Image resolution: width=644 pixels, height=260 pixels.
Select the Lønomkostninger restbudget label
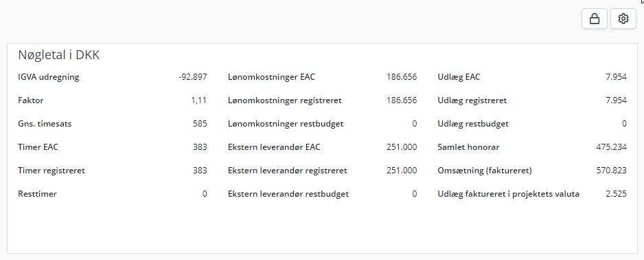click(x=286, y=124)
